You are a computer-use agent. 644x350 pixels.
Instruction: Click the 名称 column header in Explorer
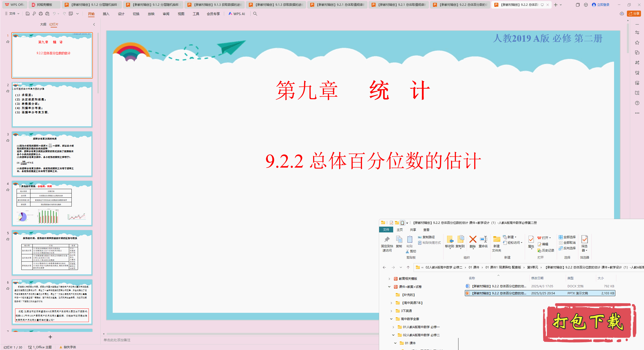click(x=472, y=278)
